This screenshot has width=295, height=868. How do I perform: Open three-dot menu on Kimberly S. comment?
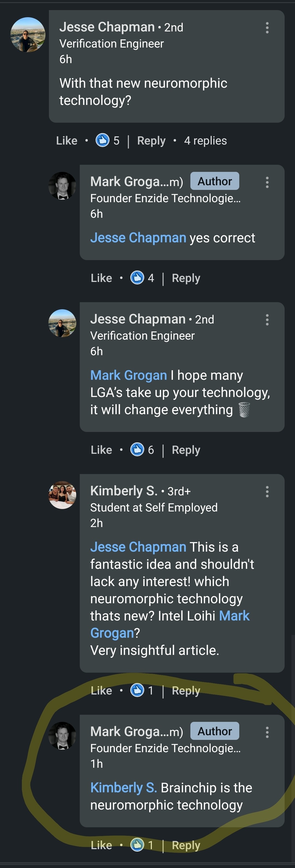267,492
